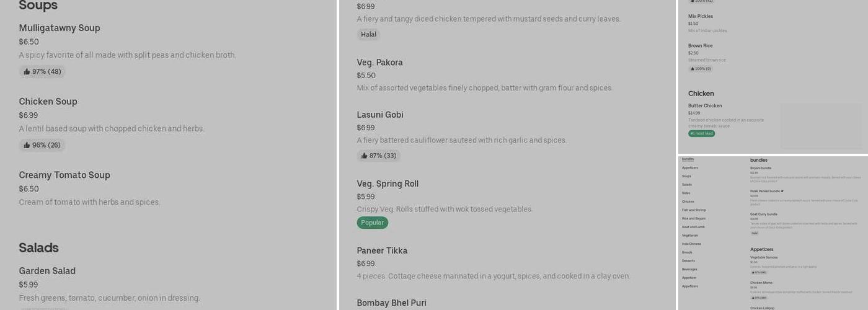Screen dimensions: 868x310
Task: Click the green Popular badge on Veg. Spring Roll
Action: (373, 223)
